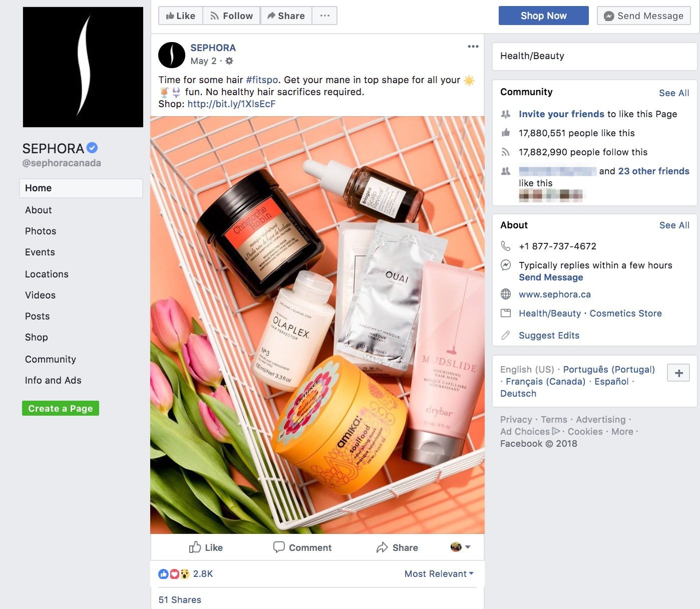Open the Most Relevant comments dropdown
This screenshot has height=609, width=700.
point(439,574)
